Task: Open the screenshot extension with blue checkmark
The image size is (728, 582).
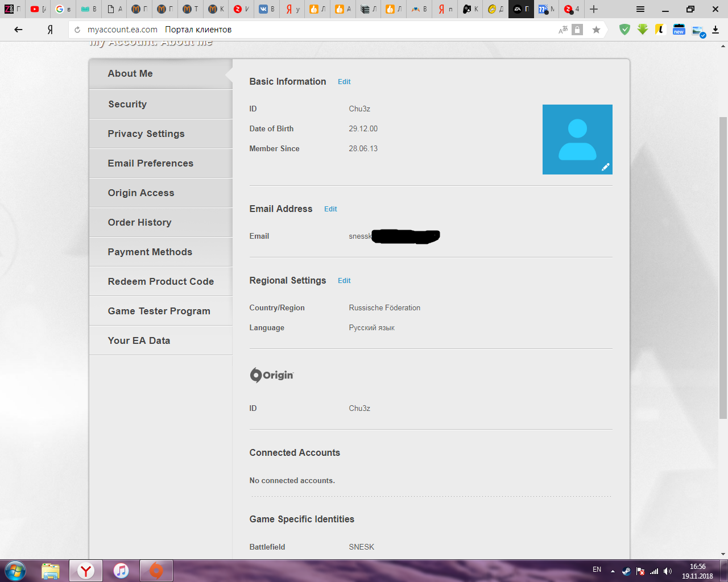Action: [x=698, y=31]
